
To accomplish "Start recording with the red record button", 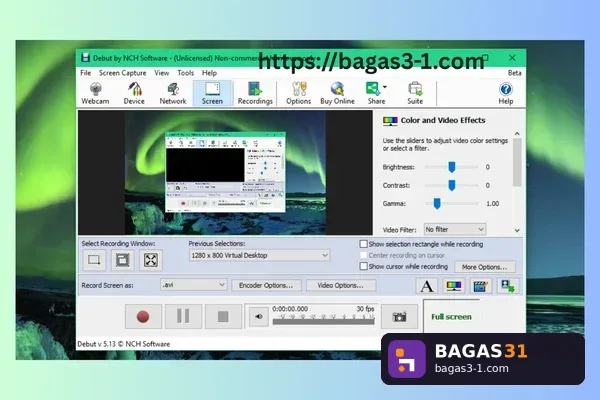I will pyautogui.click(x=143, y=317).
